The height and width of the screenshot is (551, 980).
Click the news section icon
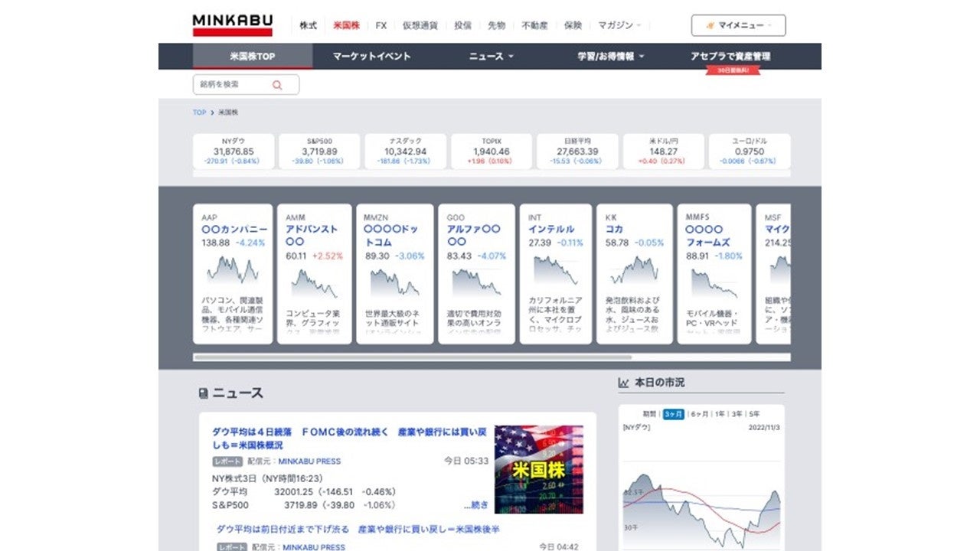(203, 393)
